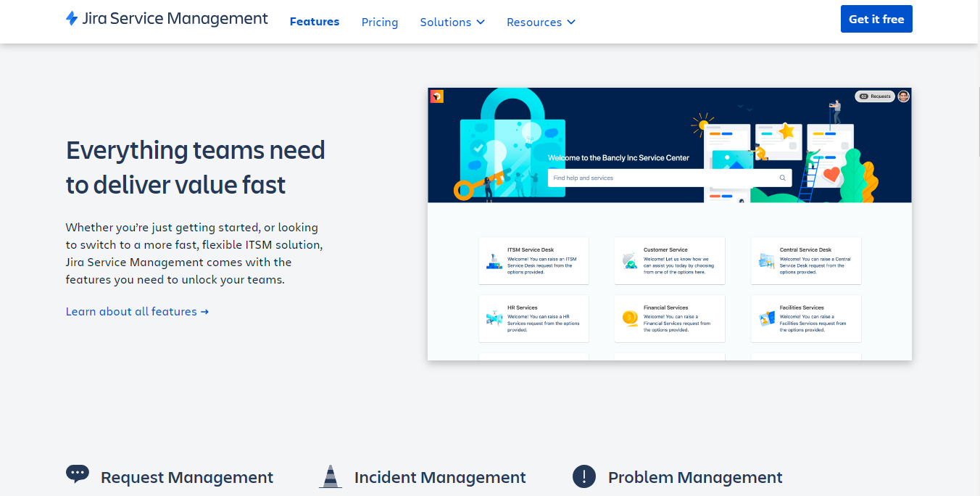This screenshot has height=496, width=980.
Task: Expand the Resources dropdown
Action: click(x=541, y=22)
